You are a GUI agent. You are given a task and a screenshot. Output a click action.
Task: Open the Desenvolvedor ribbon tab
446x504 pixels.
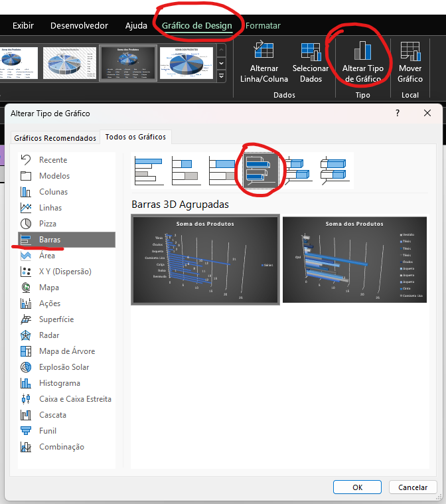pyautogui.click(x=79, y=25)
